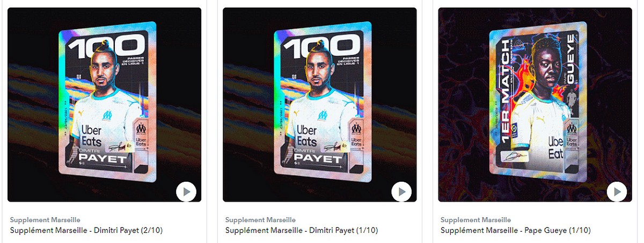Play the Dimitri Payet (1/10) card animation
644x243 pixels.
(x=401, y=191)
